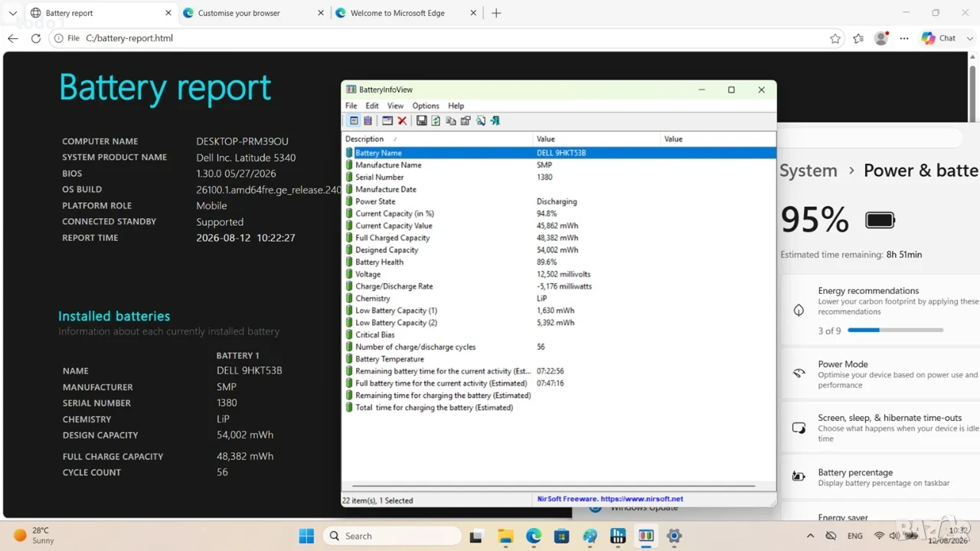Open Energy recommendations in Settings

(880, 310)
